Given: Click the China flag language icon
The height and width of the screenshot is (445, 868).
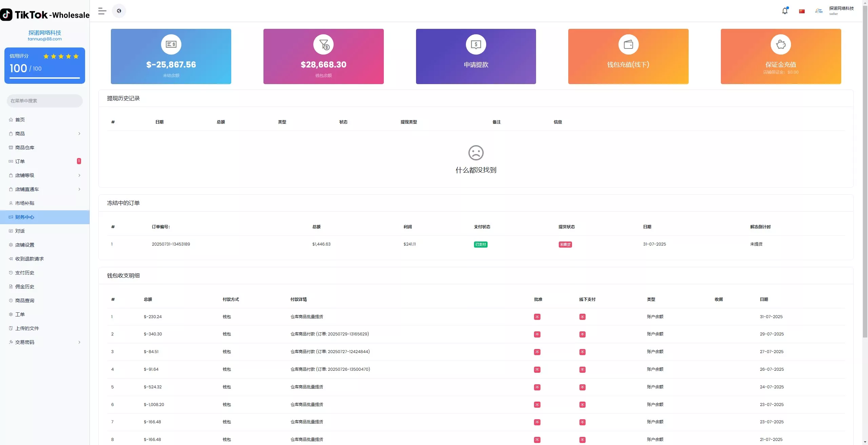Looking at the screenshot, I should [802, 11].
